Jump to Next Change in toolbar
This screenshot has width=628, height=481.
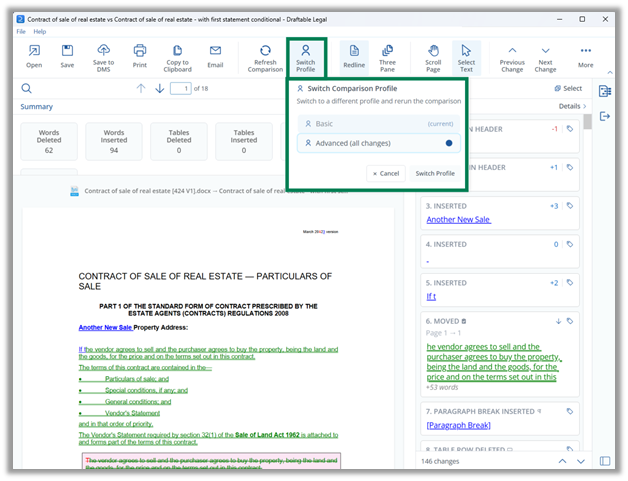[x=545, y=59]
